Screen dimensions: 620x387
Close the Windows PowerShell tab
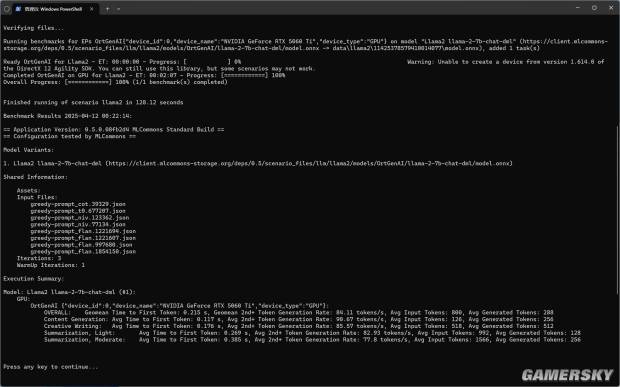91,9
